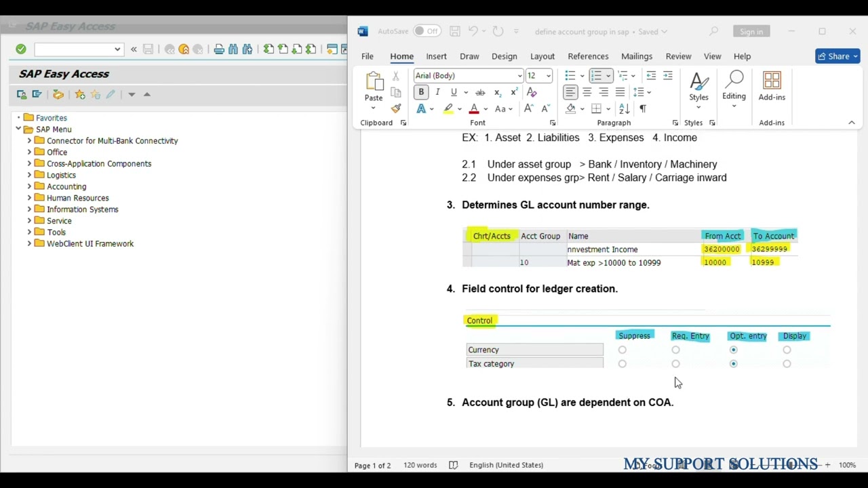Image resolution: width=868 pixels, height=488 pixels.
Task: Open the Add-ins button in Word ribbon
Action: (x=772, y=87)
